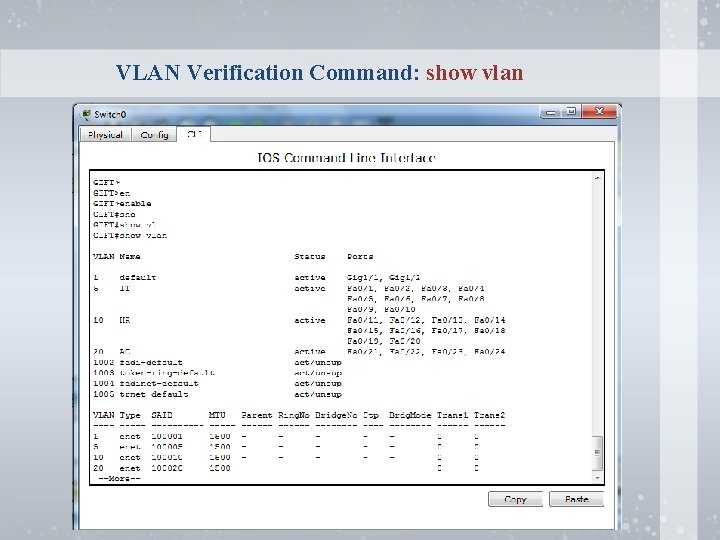Click the 'fddi-default' VLAN entry
This screenshot has width=720, height=540.
click(151, 362)
